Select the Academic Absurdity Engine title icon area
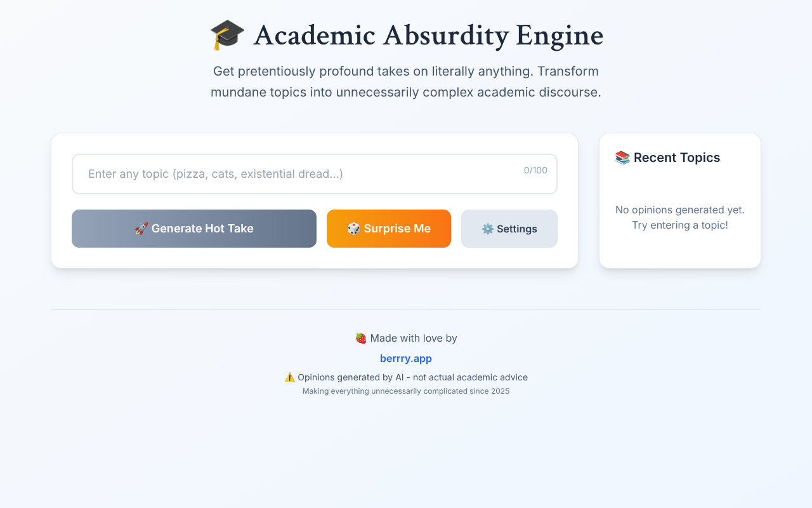Screen dimensions: 812x508 pos(226,35)
